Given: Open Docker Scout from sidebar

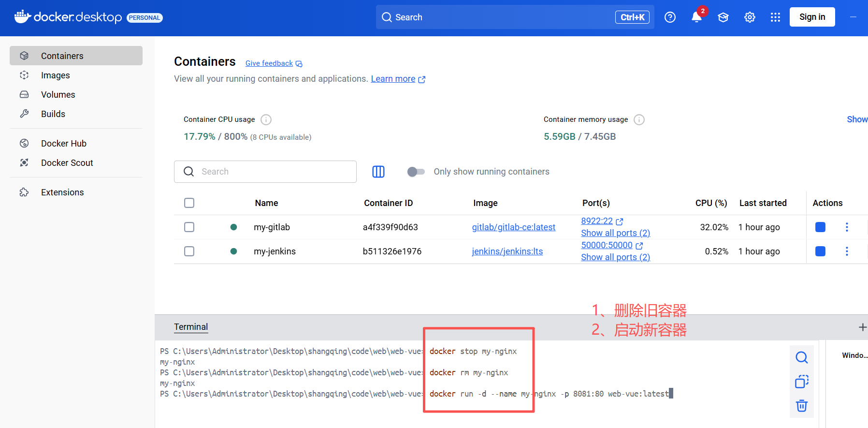Looking at the screenshot, I should [76, 162].
